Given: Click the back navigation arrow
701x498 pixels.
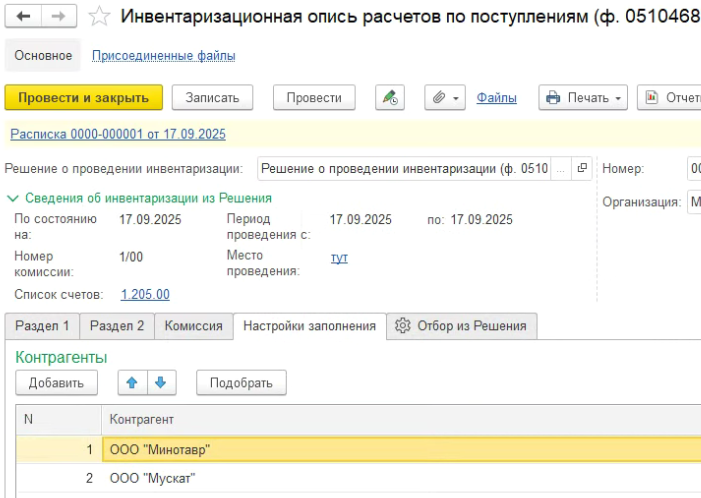Looking at the screenshot, I should 24,17.
